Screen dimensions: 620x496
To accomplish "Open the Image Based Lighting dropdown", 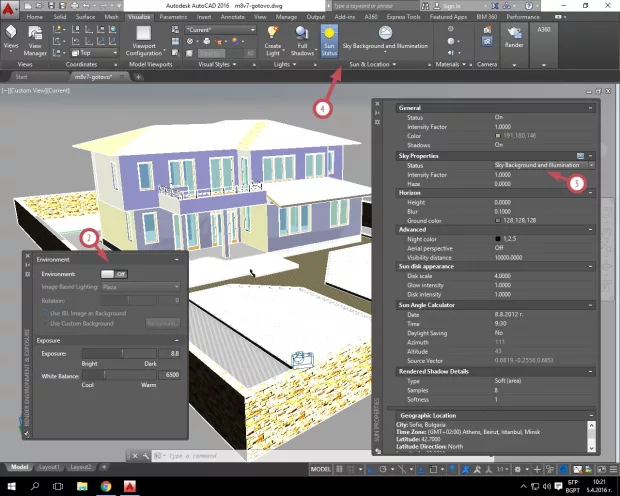I will (139, 286).
